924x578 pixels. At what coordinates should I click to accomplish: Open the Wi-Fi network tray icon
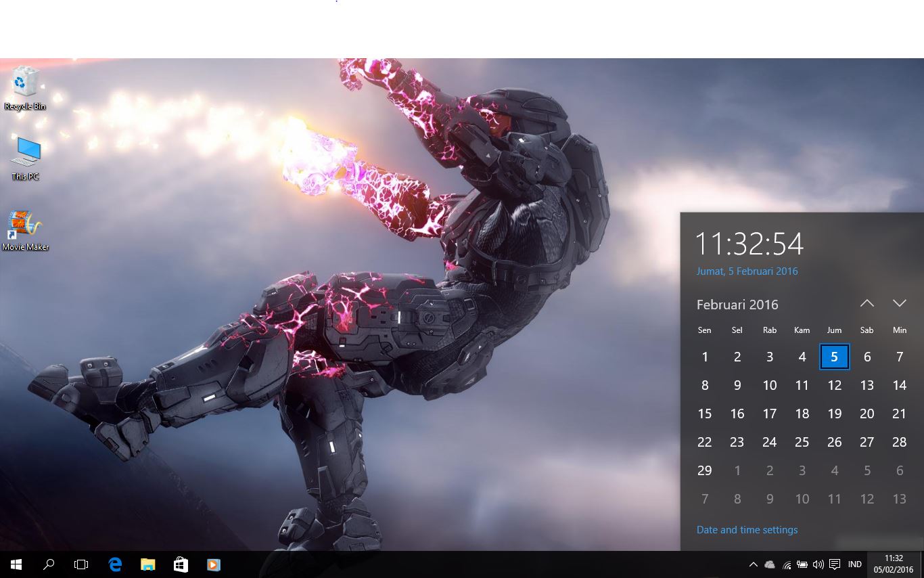tap(787, 564)
